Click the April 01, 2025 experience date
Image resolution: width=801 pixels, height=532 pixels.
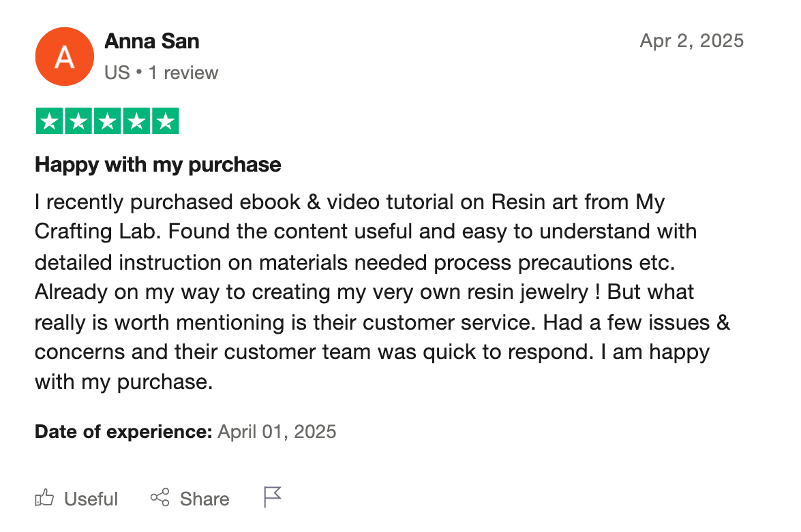click(277, 431)
